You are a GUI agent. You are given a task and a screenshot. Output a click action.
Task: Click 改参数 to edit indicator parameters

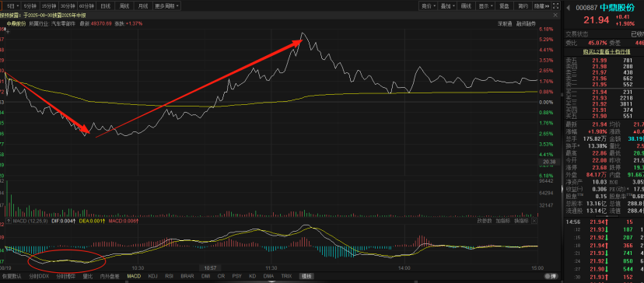click(485, 221)
